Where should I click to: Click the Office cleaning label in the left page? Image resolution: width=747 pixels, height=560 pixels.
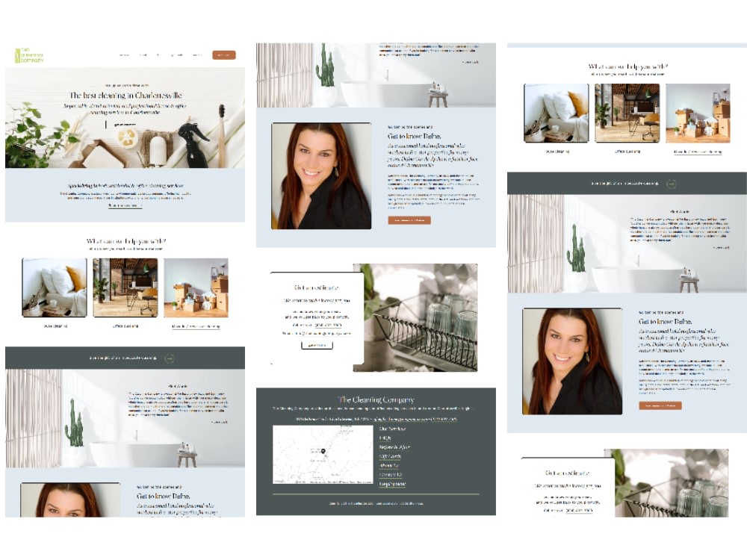click(125, 326)
